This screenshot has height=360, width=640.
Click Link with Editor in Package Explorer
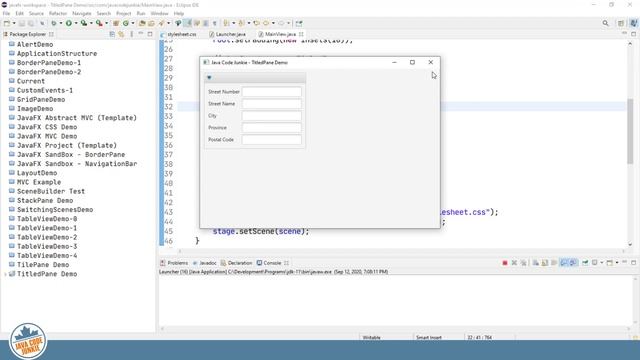(x=121, y=34)
